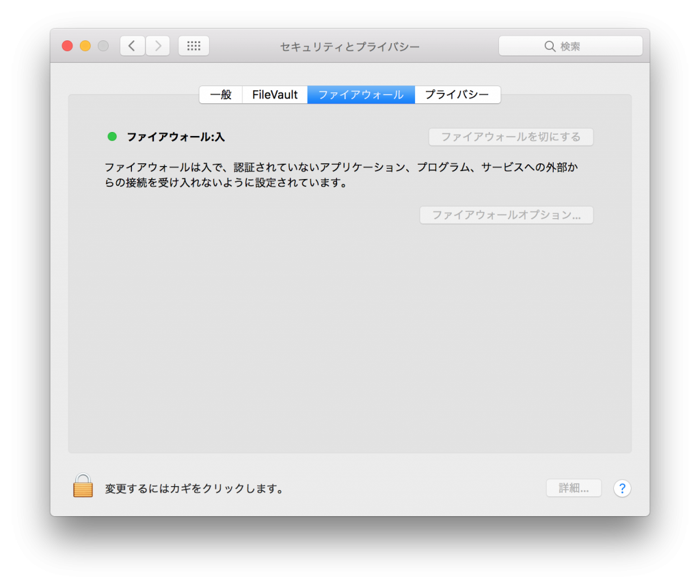Open the help question mark button
The height and width of the screenshot is (588, 700).
coord(622,488)
